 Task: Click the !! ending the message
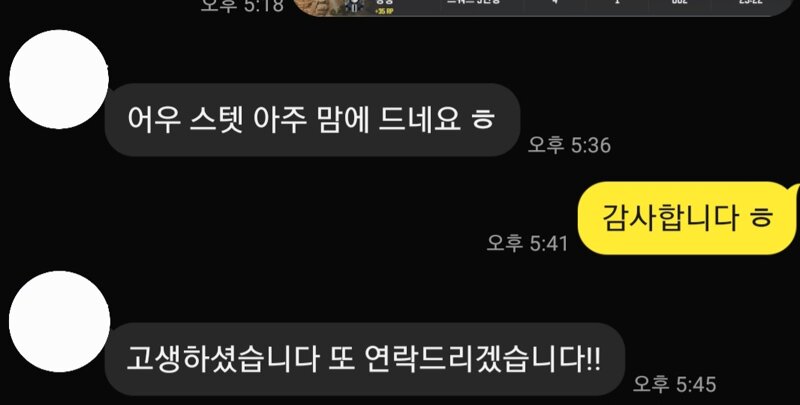point(593,359)
